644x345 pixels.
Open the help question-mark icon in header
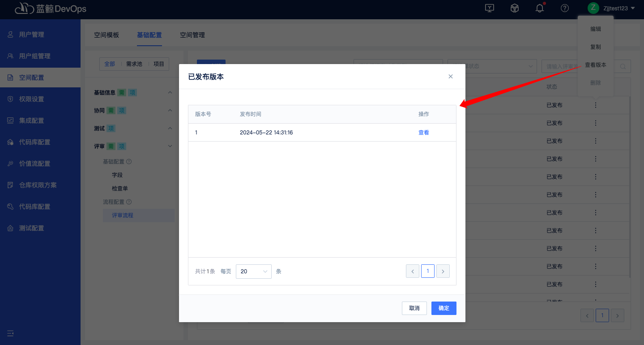pos(565,8)
